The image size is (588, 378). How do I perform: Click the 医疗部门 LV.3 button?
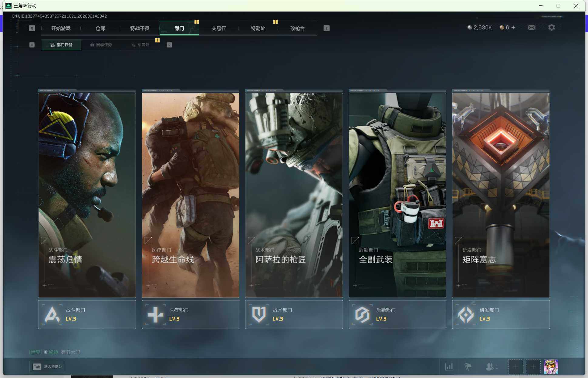(191, 314)
